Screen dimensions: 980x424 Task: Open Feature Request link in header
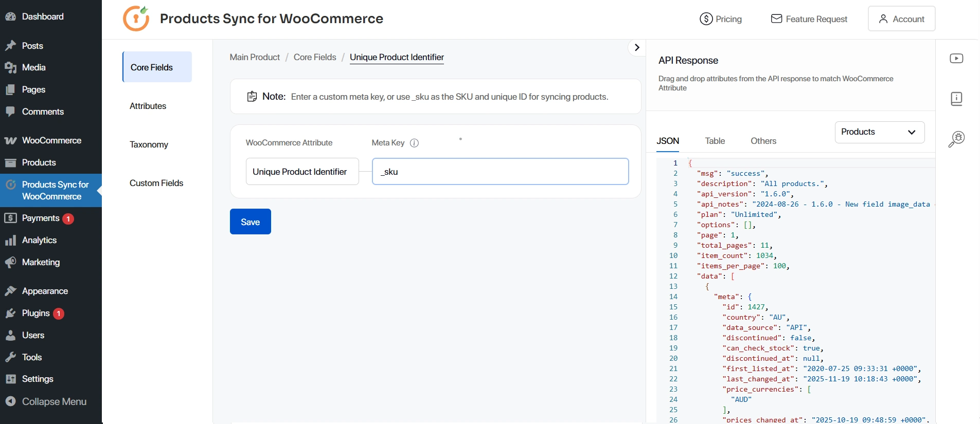coord(809,19)
